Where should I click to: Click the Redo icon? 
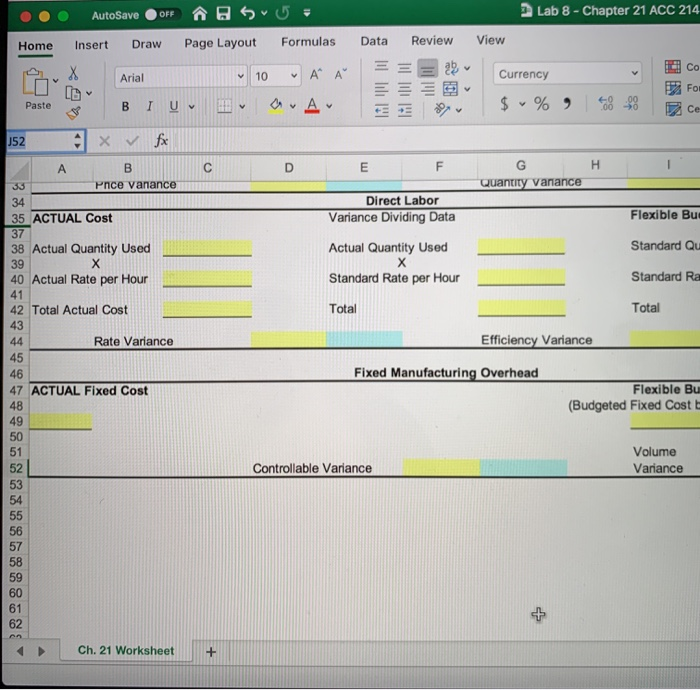point(282,13)
